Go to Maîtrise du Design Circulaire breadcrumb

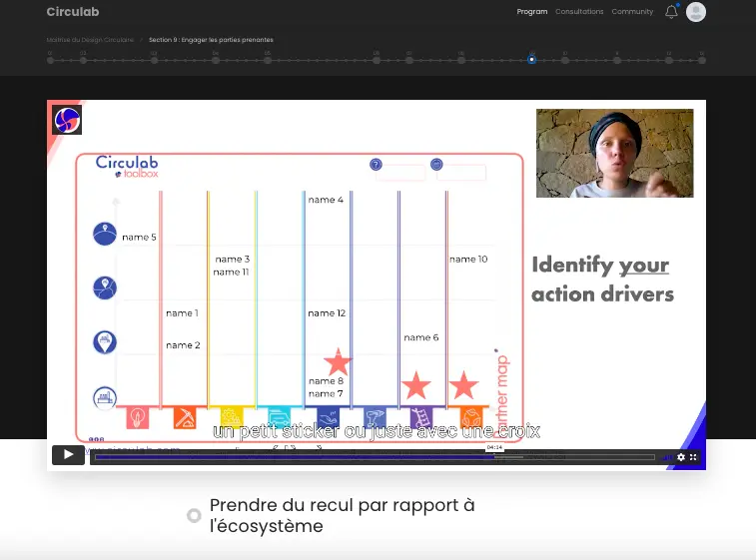pyautogui.click(x=90, y=40)
